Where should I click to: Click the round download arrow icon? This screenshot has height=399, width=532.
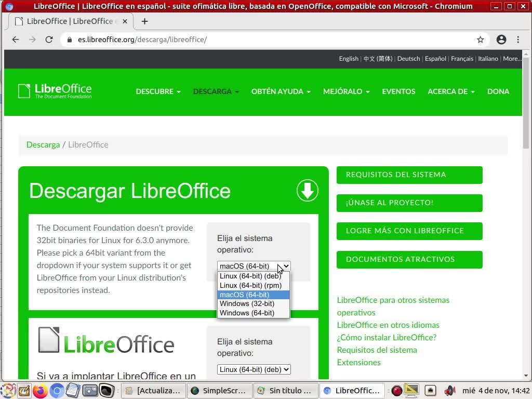[307, 190]
